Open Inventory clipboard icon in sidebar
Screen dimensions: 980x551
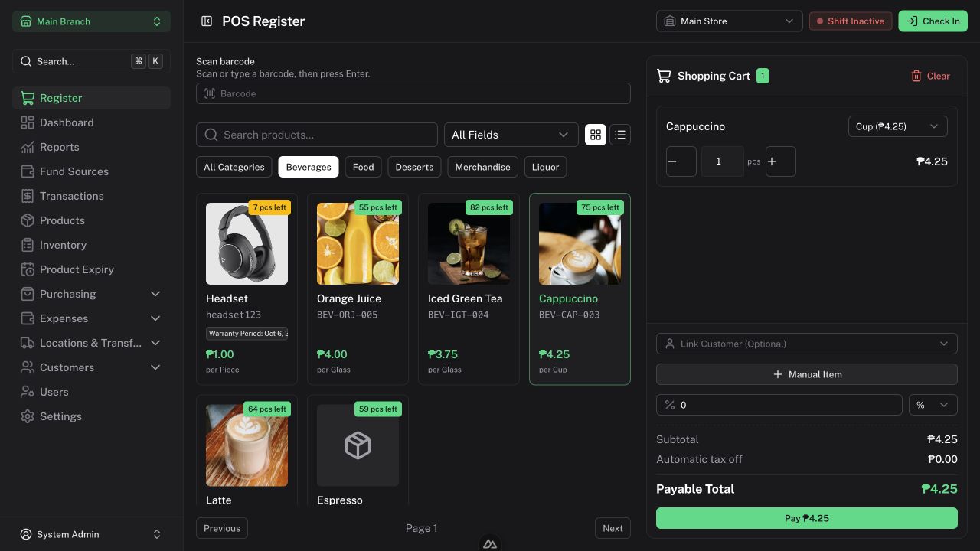pyautogui.click(x=28, y=245)
